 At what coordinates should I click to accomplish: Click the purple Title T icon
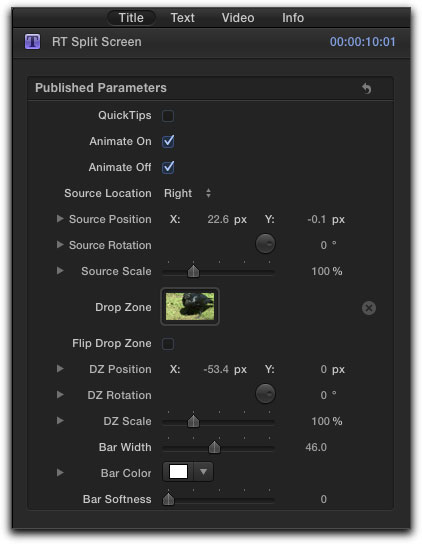[32, 42]
